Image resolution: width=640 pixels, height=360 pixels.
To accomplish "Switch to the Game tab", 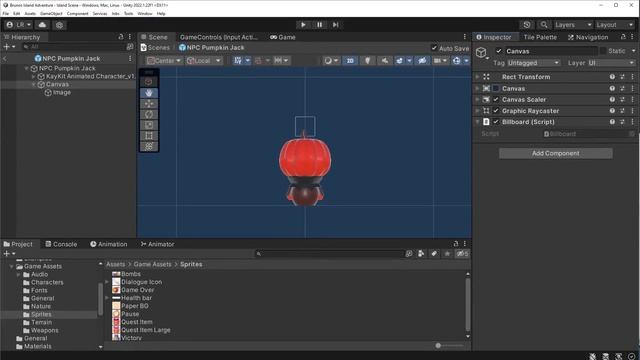I will 283,37.
